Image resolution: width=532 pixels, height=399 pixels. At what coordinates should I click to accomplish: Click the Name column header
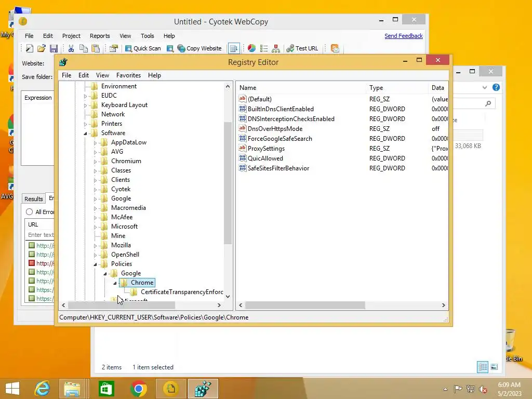click(301, 87)
